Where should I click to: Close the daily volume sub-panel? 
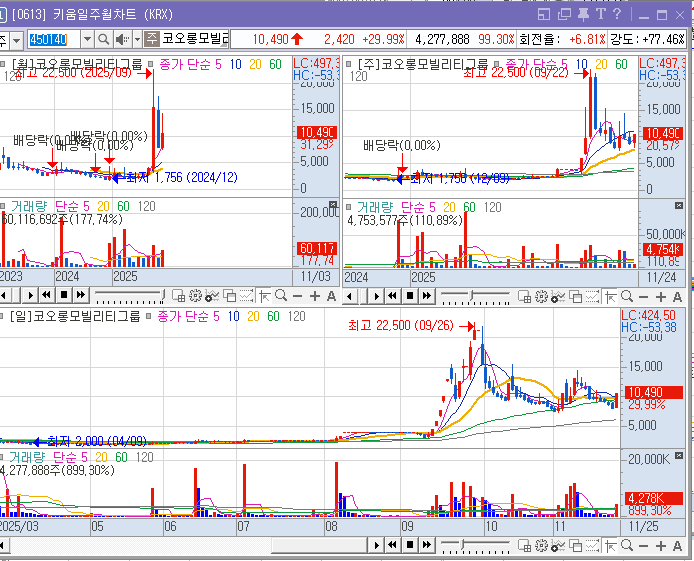pos(679,456)
